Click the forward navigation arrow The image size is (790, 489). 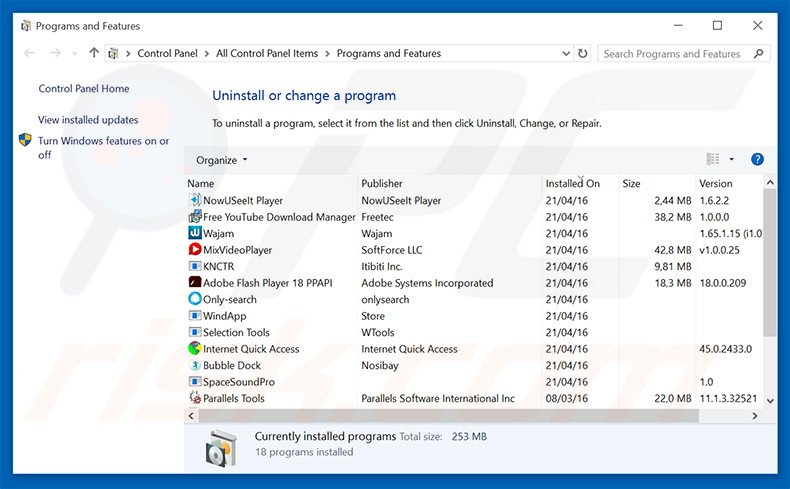click(55, 53)
